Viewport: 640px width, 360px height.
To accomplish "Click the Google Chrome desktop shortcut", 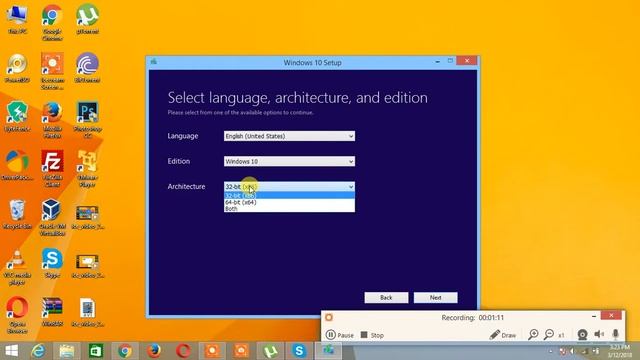I will coord(52,22).
